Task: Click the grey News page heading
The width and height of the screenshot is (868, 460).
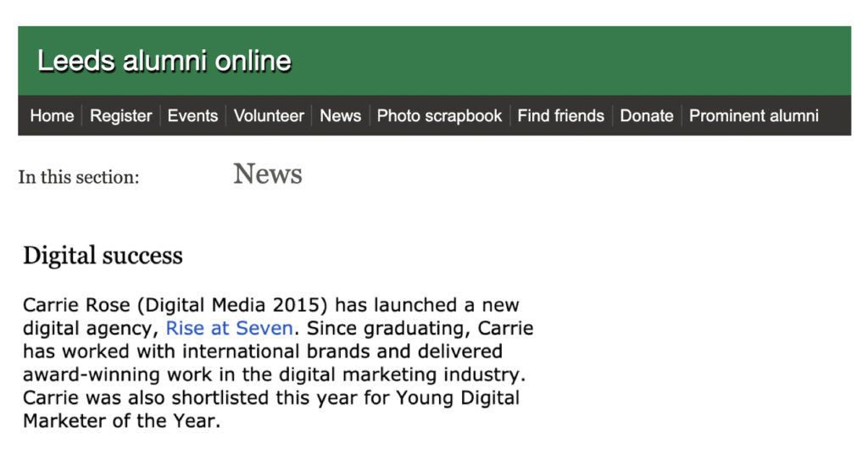Action: point(267,174)
